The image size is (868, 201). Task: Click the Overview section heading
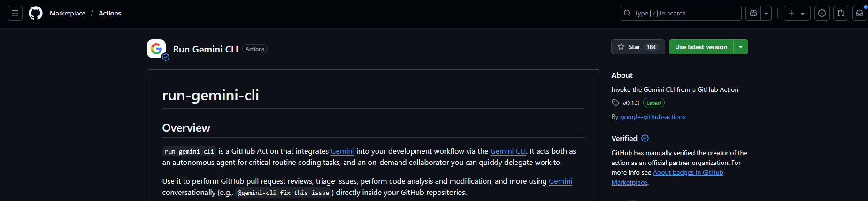pos(186,128)
